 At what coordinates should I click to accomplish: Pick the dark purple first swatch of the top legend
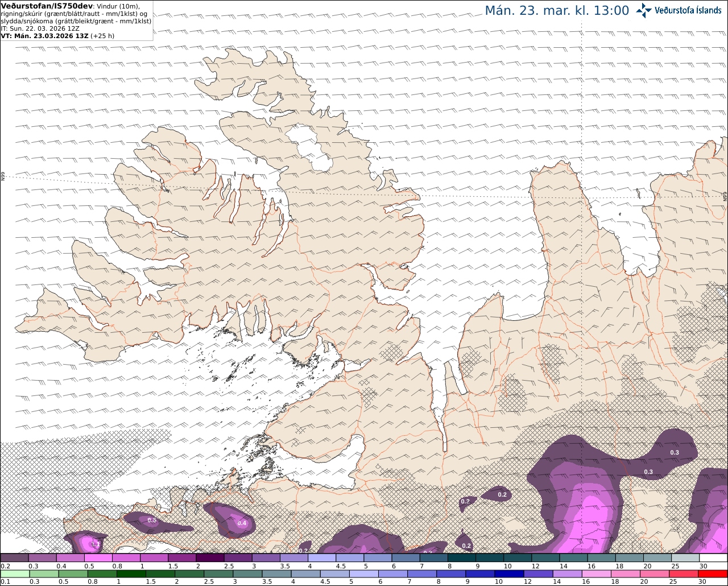click(14, 558)
